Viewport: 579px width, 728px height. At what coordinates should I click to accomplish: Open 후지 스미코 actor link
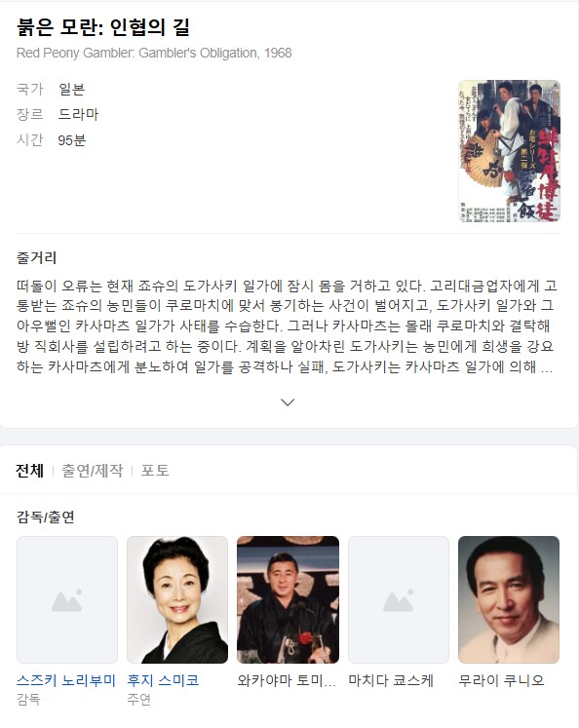click(164, 680)
